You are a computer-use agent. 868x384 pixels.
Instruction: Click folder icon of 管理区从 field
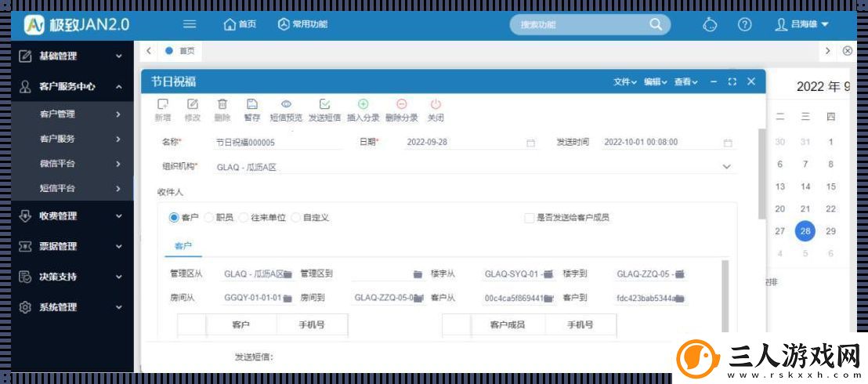[x=288, y=274]
